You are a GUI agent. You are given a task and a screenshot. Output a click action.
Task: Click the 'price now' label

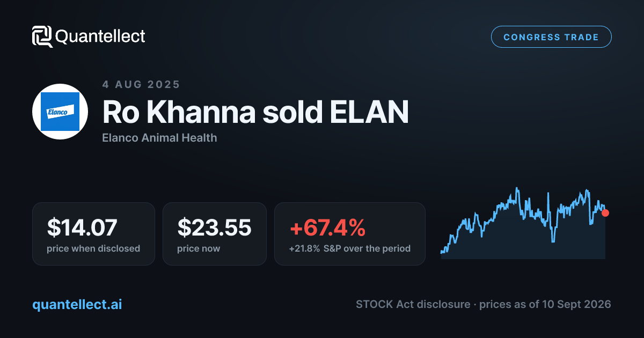coord(199,249)
